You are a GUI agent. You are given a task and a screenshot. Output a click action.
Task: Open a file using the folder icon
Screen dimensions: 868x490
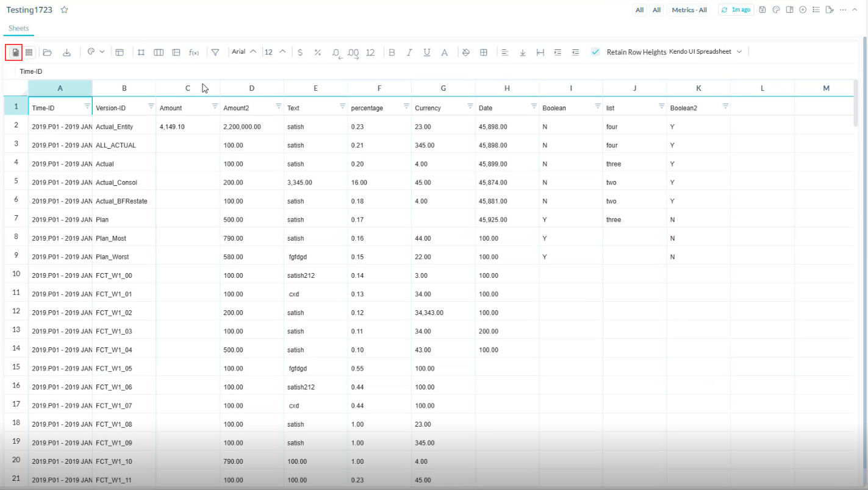[48, 52]
